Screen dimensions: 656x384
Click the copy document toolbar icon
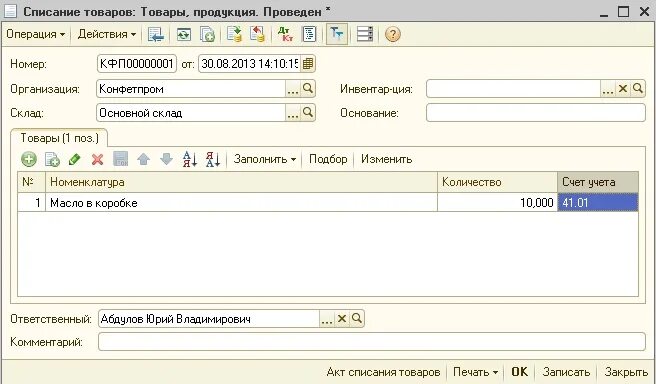tap(207, 34)
